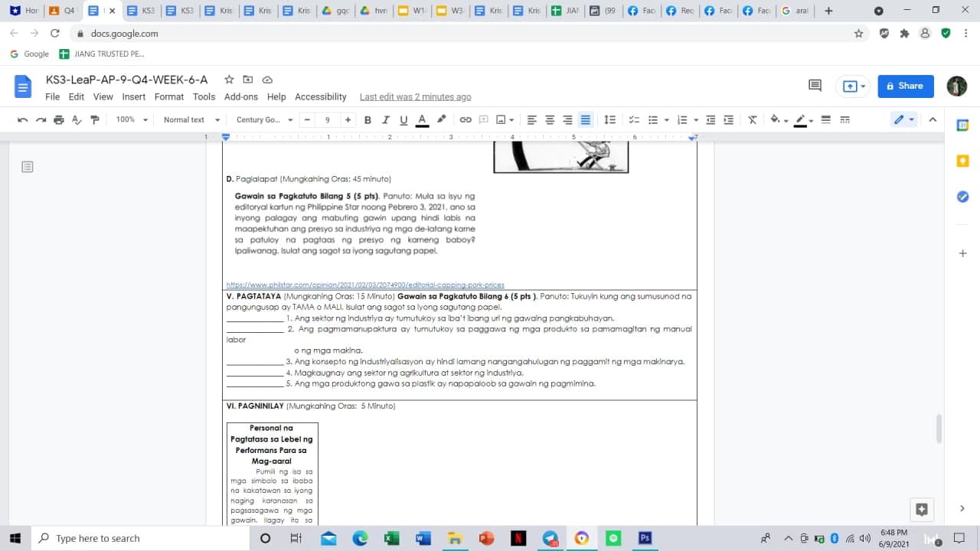This screenshot has width=980, height=551.
Task: Expand the bulleted list options arrow
Action: 667,120
